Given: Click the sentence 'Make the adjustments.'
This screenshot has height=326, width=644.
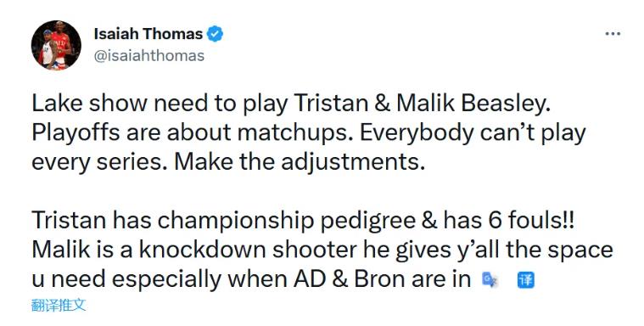Looking at the screenshot, I should pyautogui.click(x=299, y=163).
